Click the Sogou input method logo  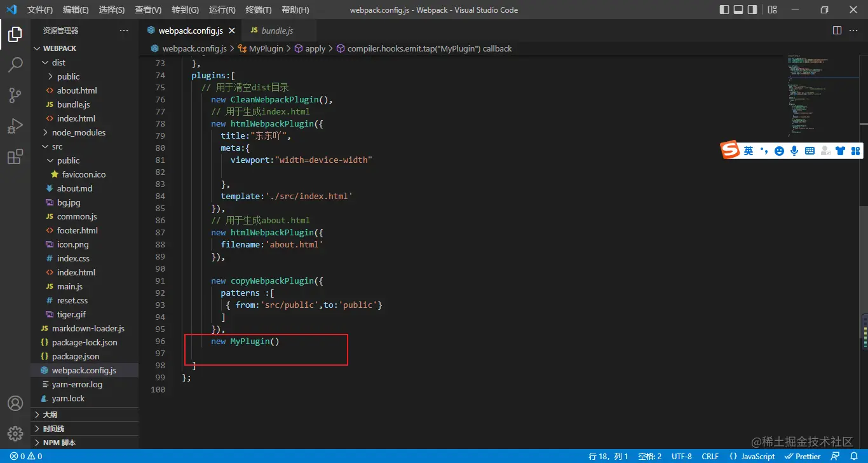click(730, 150)
